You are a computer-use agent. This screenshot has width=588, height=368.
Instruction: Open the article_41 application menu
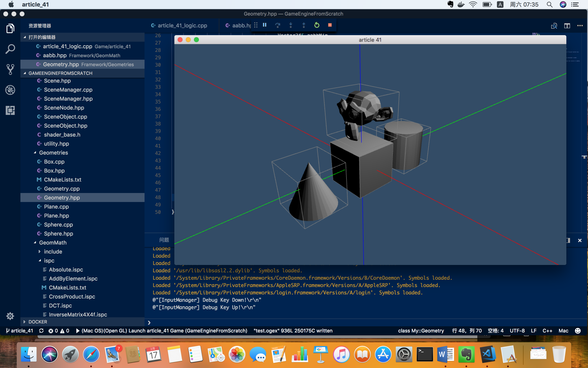point(36,4)
